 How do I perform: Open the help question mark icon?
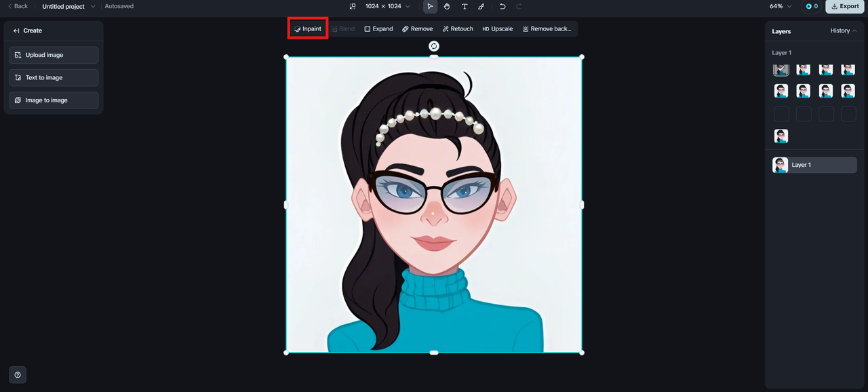pos(18,374)
